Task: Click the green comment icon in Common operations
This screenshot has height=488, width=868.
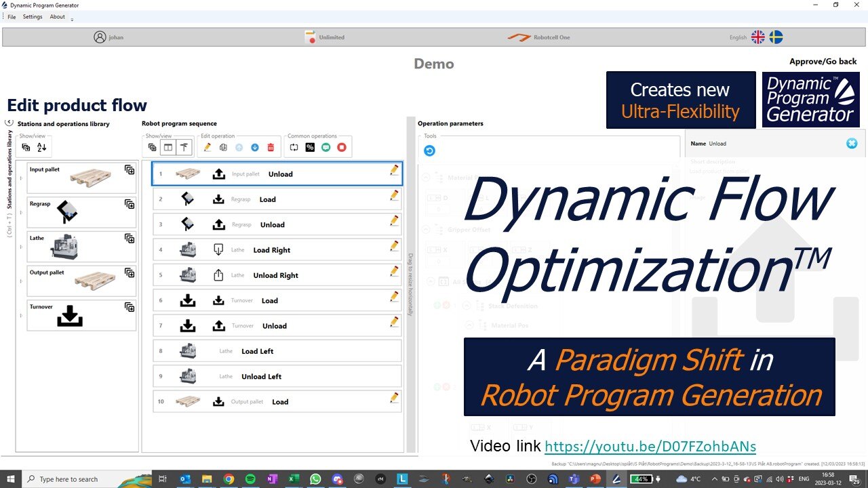Action: 326,147
